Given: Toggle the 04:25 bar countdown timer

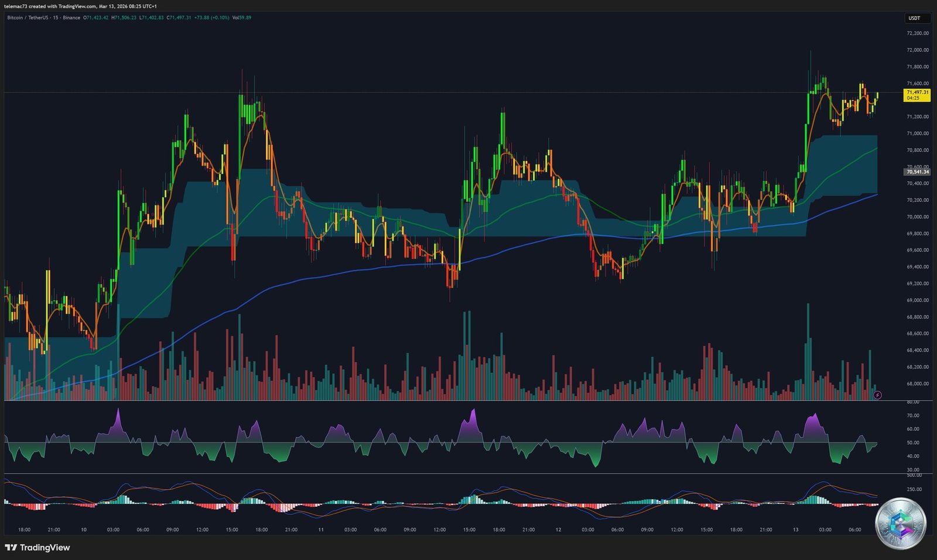Looking at the screenshot, I should pos(914,98).
